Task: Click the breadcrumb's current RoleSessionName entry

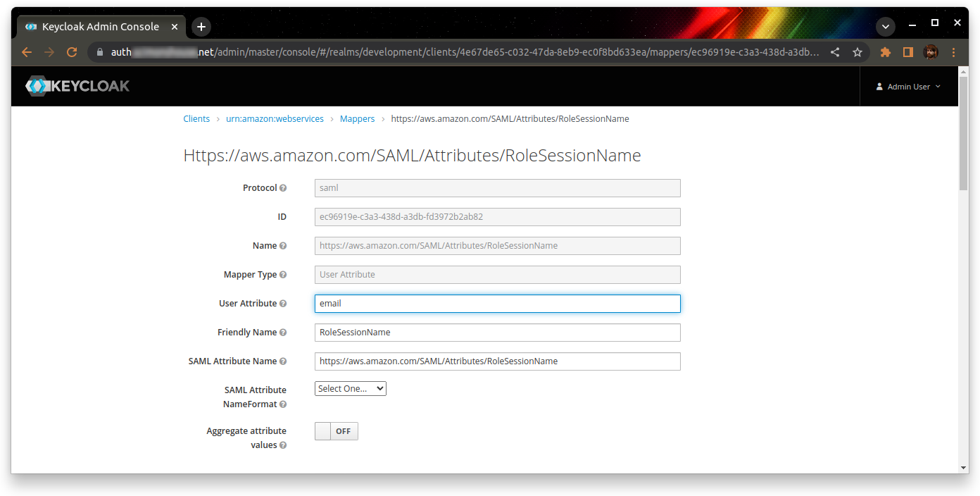Action: tap(510, 119)
